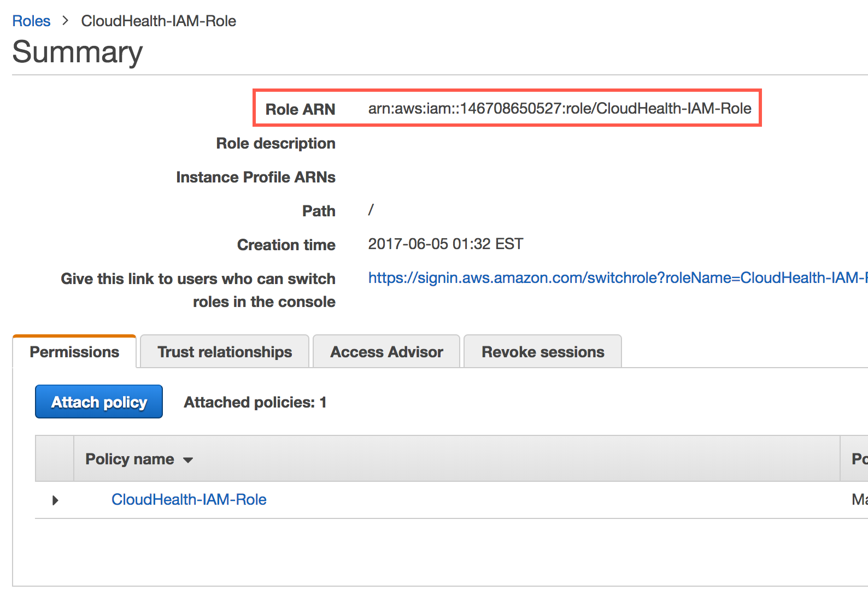The height and width of the screenshot is (602, 868).
Task: Go back to Roles in the breadcrumb
Action: 31,21
